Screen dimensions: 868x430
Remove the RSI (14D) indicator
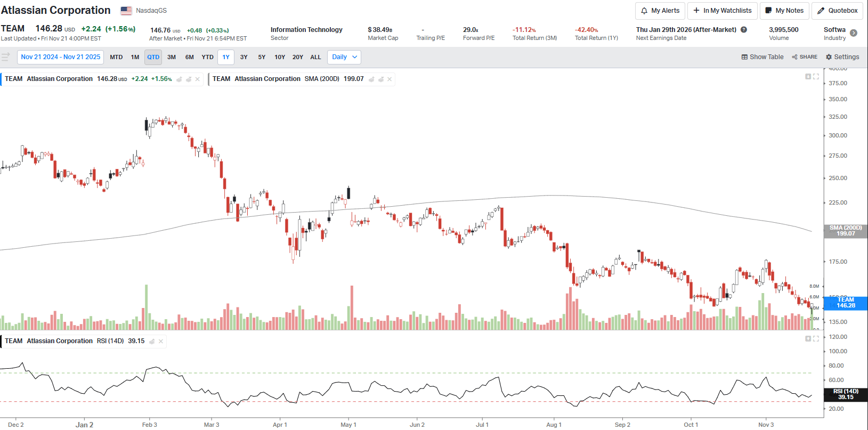pyautogui.click(x=161, y=342)
